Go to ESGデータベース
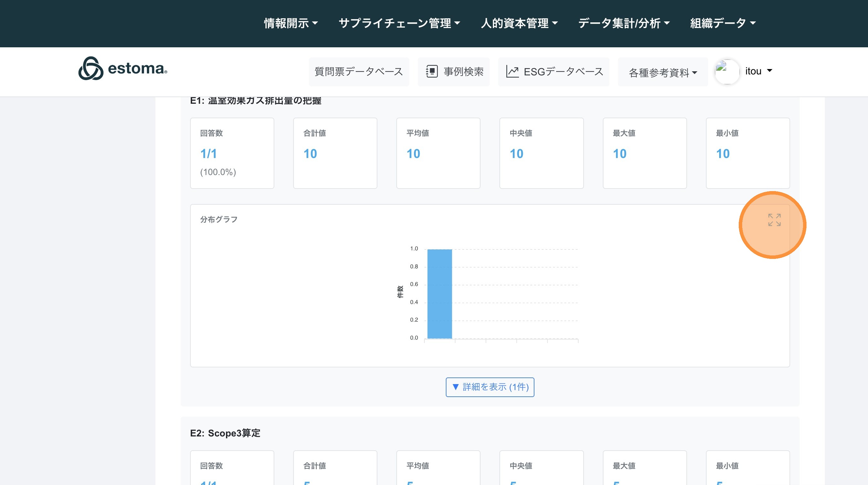The width and height of the screenshot is (868, 485). click(x=563, y=72)
